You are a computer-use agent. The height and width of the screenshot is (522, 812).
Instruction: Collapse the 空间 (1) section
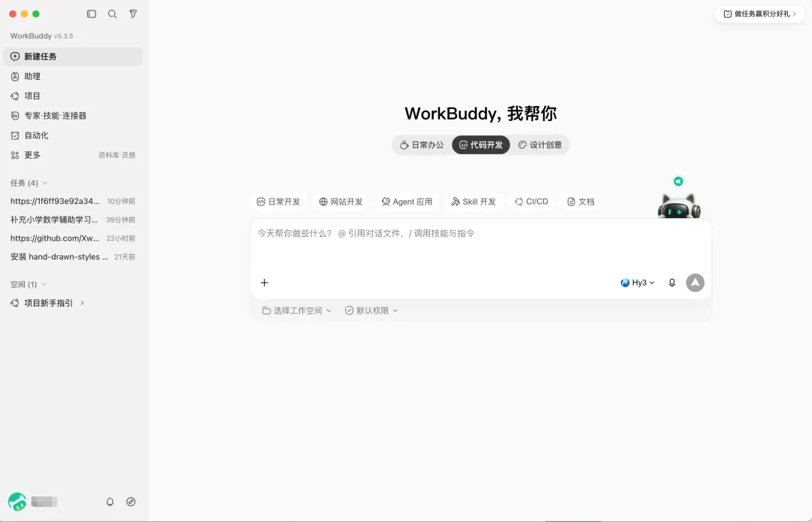click(29, 284)
